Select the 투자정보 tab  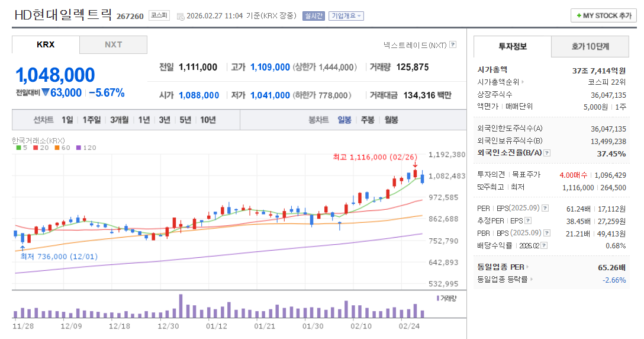[512, 46]
